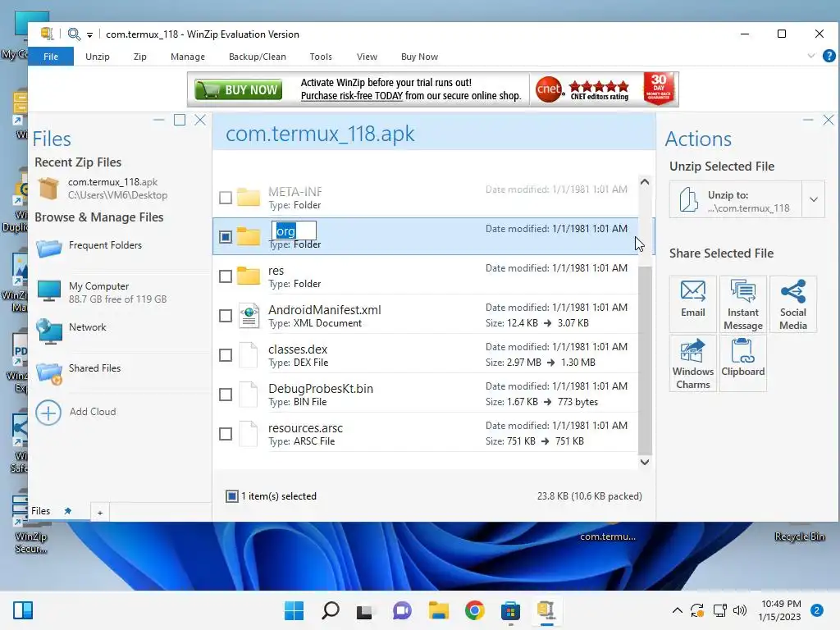Share via Windows Charms icon

[x=692, y=363]
